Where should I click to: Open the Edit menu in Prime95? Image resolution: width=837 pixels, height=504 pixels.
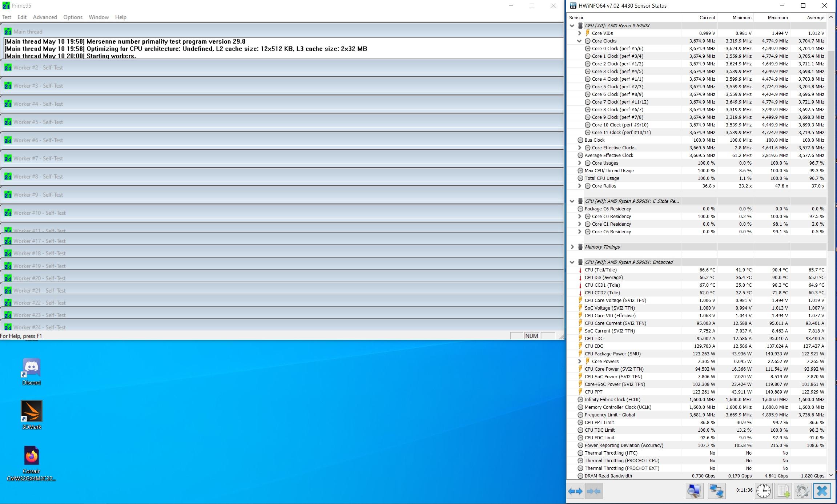(x=22, y=17)
